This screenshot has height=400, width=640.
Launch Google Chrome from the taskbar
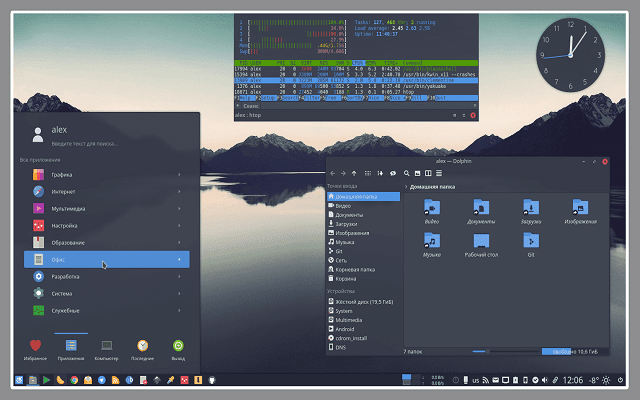tap(74, 380)
